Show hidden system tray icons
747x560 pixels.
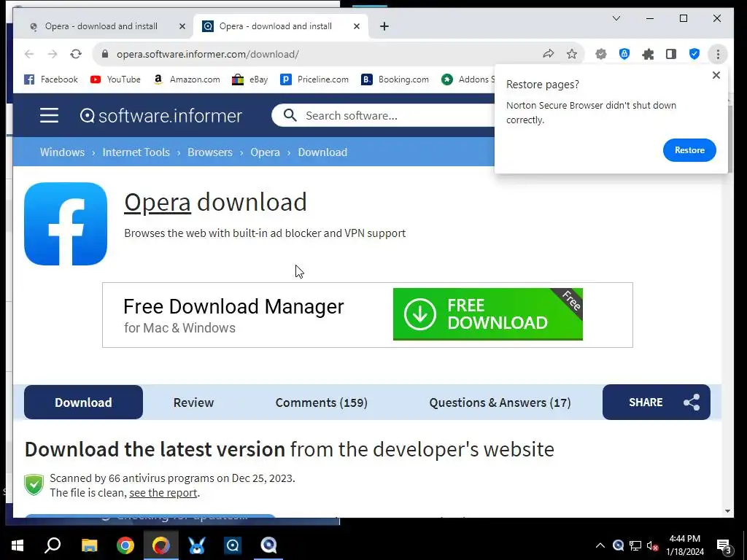[x=600, y=545]
